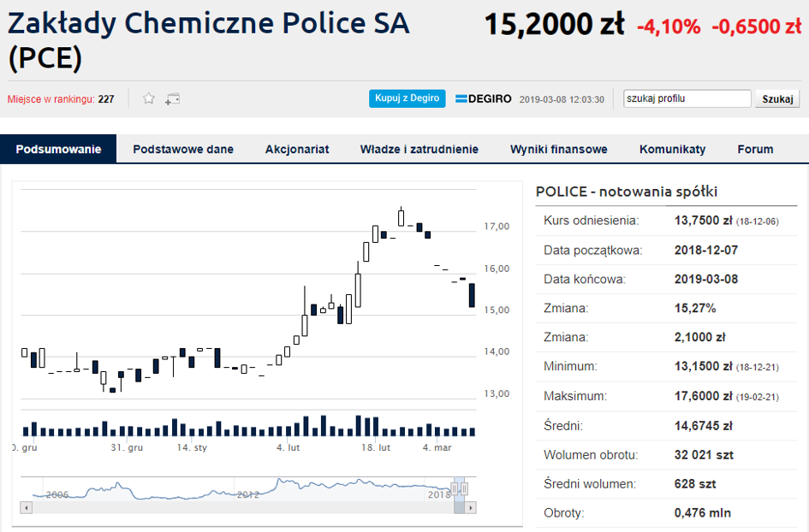Open the Akcjonariat tab

(297, 149)
